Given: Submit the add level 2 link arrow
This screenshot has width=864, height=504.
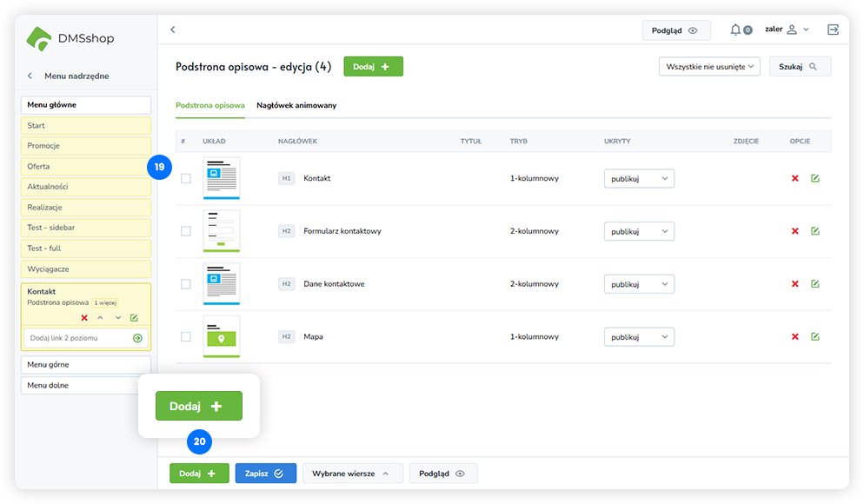Looking at the screenshot, I should point(137,338).
